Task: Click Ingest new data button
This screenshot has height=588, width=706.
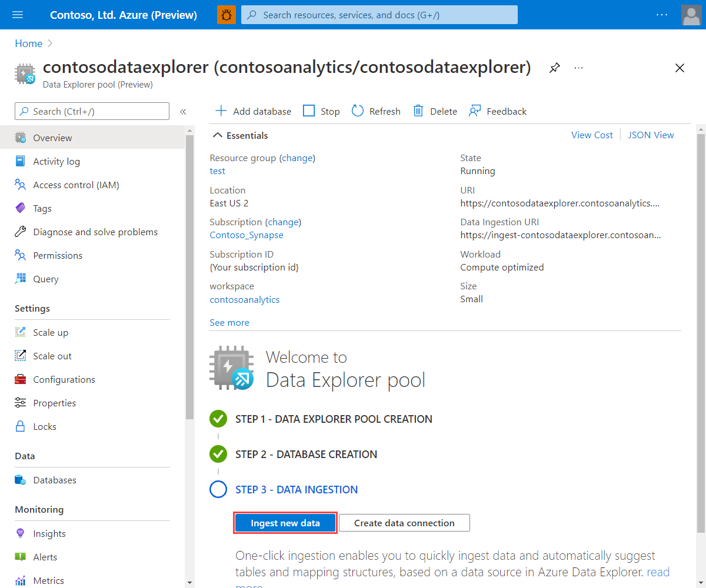Action: pyautogui.click(x=285, y=523)
